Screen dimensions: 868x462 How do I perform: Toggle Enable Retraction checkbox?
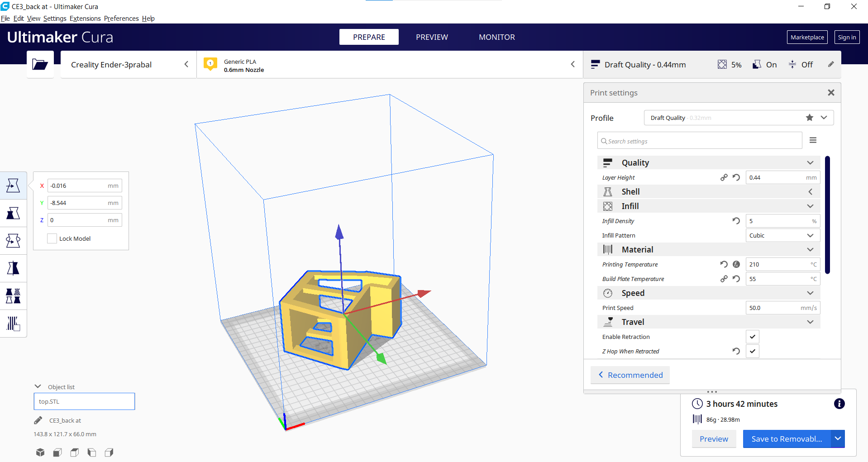click(753, 337)
